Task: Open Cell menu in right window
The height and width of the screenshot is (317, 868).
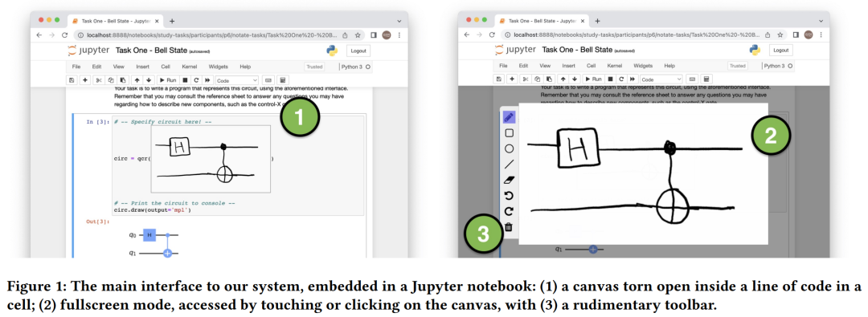Action: (592, 66)
